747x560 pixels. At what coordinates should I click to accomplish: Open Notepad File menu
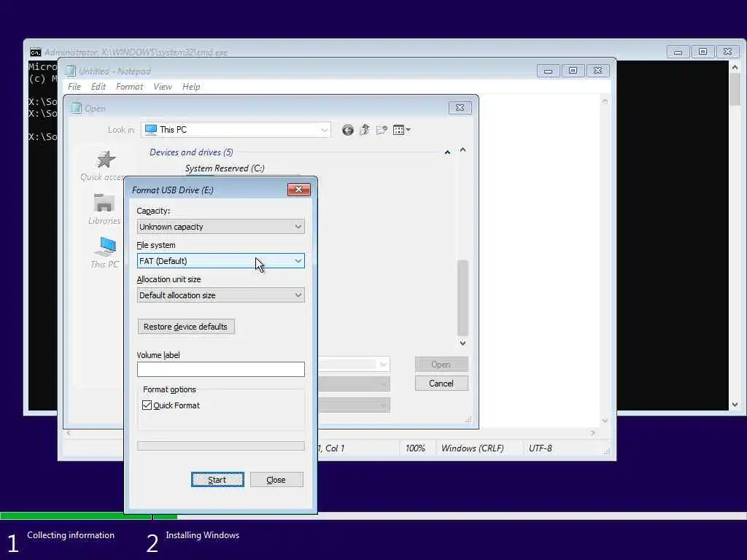click(x=74, y=87)
